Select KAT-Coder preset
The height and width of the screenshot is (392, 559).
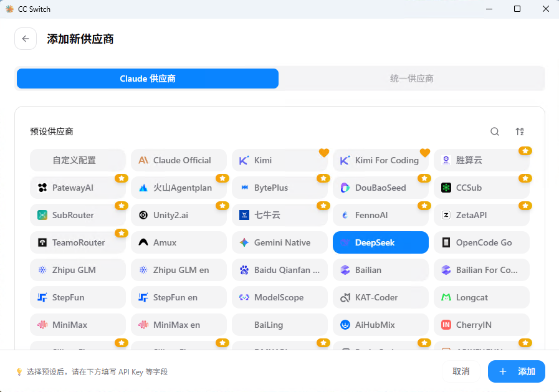coord(380,297)
